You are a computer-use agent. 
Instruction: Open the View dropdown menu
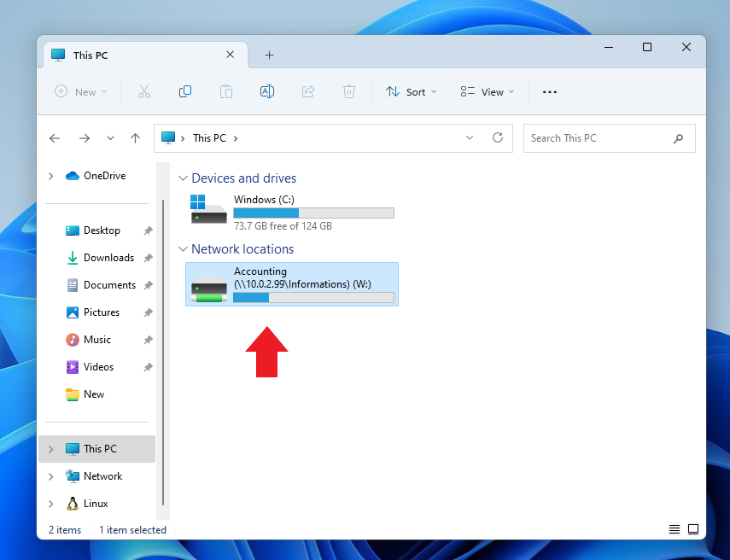pos(487,91)
